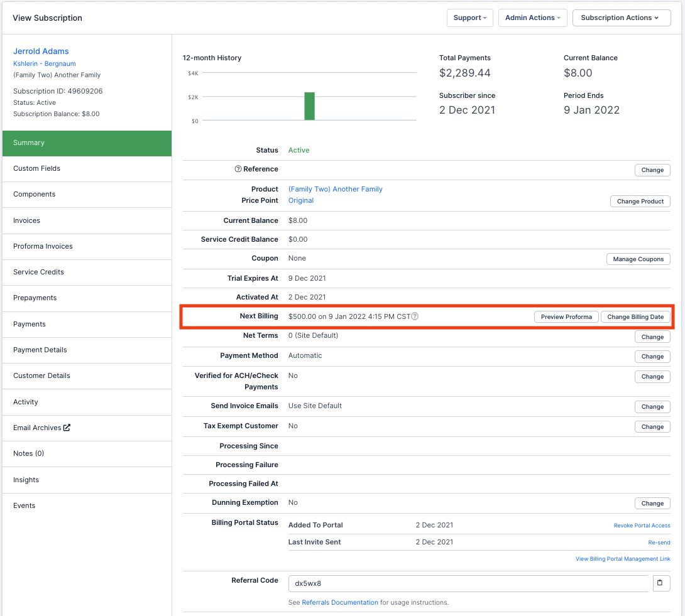Go to the Invoices tab in sidebar
The width and height of the screenshot is (685, 616).
26,220
